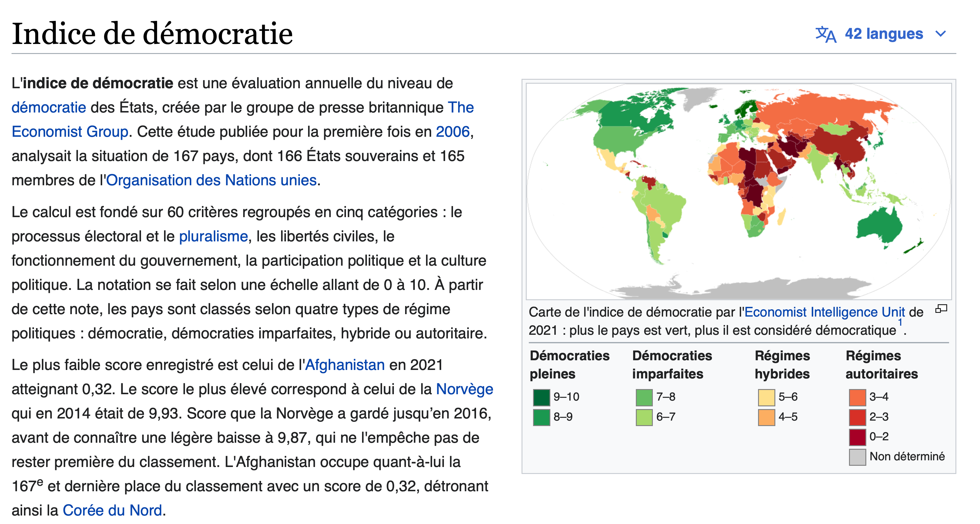Expand the languages chevron arrow
Screen dimensions: 980x524
click(941, 34)
